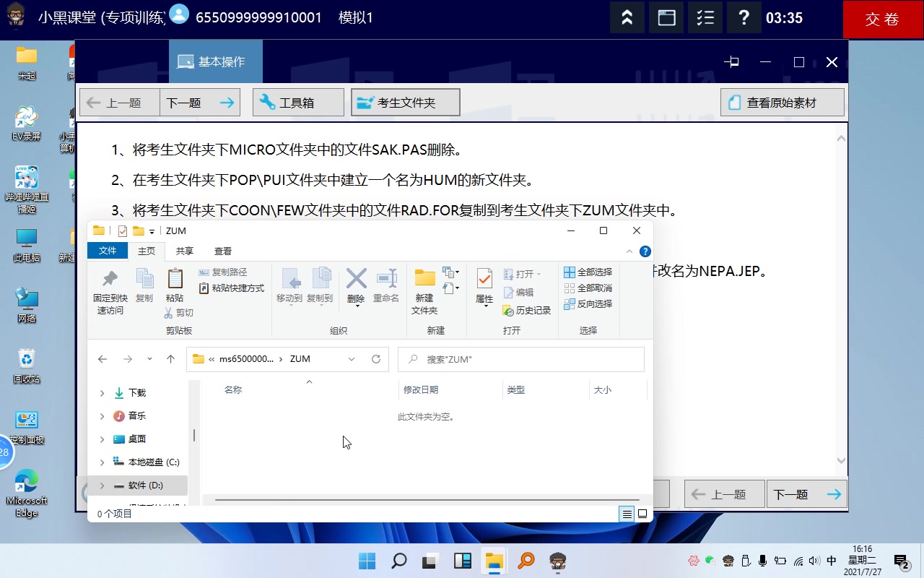Expand the 本地磁盘 (C:) tree node
Image resolution: width=924 pixels, height=578 pixels.
click(x=103, y=462)
